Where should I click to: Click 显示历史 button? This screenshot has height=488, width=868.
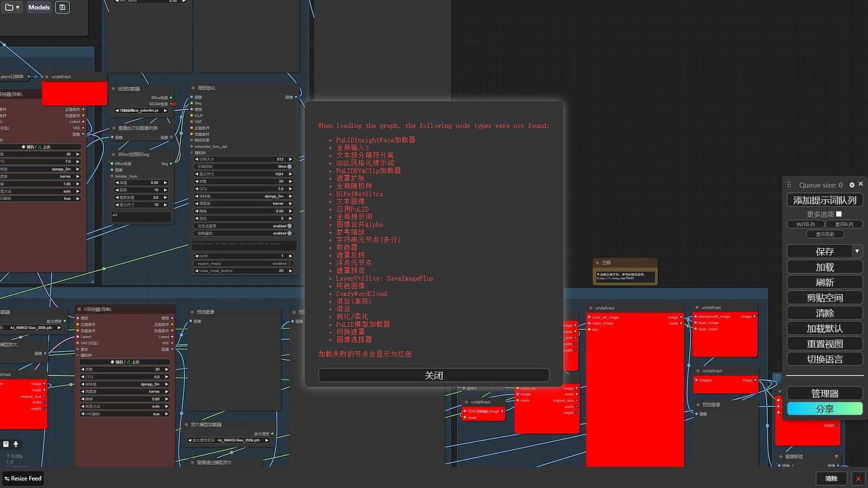coord(825,235)
